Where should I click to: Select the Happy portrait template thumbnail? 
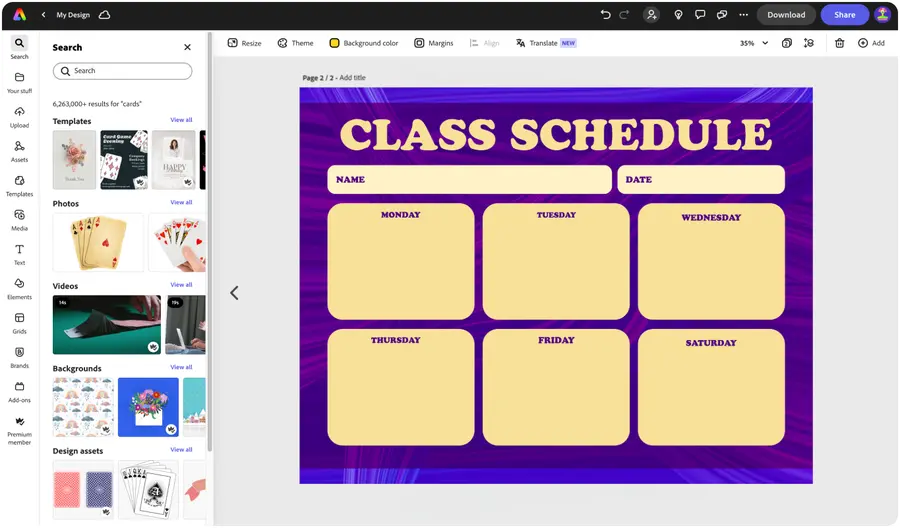pos(173,160)
